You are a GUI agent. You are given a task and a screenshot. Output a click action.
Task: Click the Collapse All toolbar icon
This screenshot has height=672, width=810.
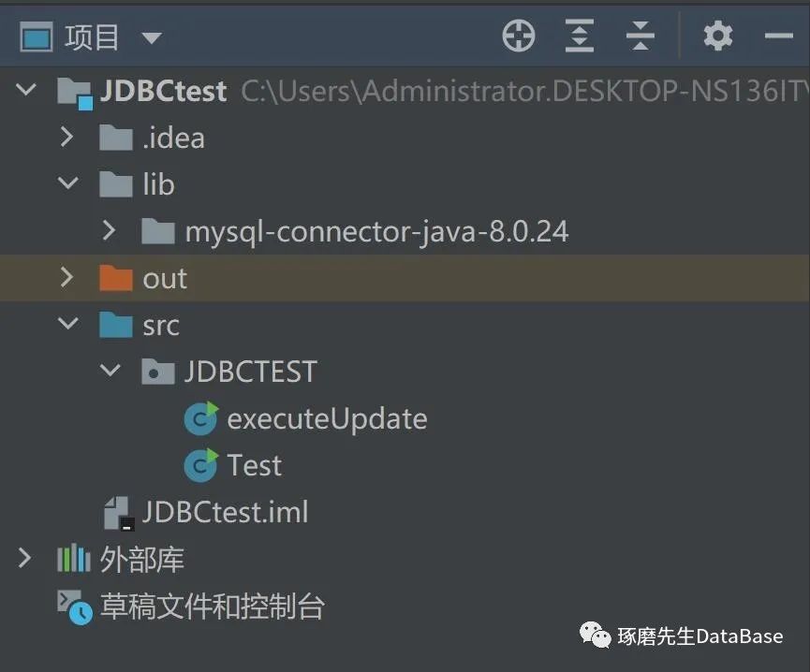point(641,37)
